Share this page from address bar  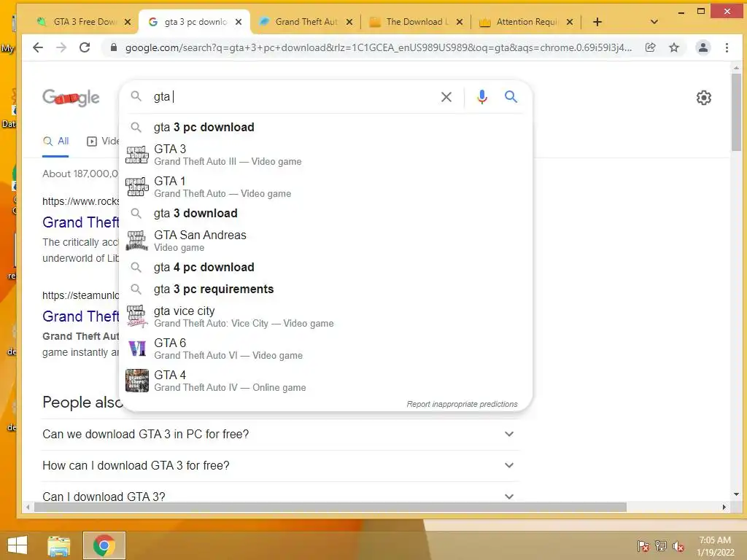pos(650,47)
